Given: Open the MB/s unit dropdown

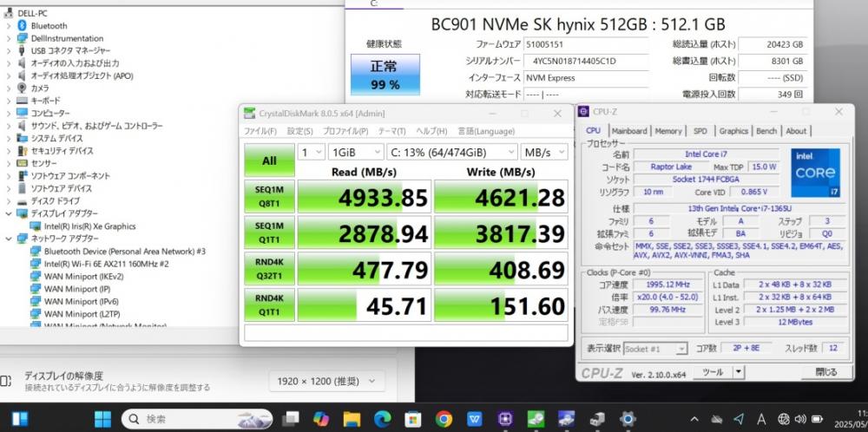Looking at the screenshot, I should 544,152.
